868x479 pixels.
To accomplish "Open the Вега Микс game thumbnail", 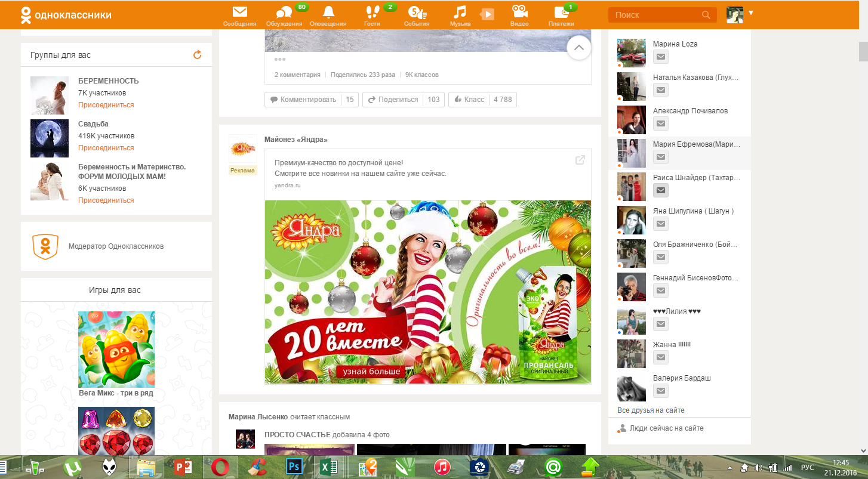I will (116, 350).
